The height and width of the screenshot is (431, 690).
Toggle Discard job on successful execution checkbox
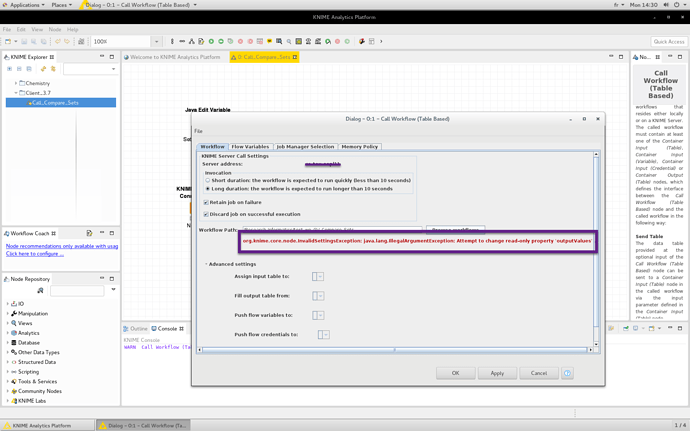pyautogui.click(x=206, y=214)
